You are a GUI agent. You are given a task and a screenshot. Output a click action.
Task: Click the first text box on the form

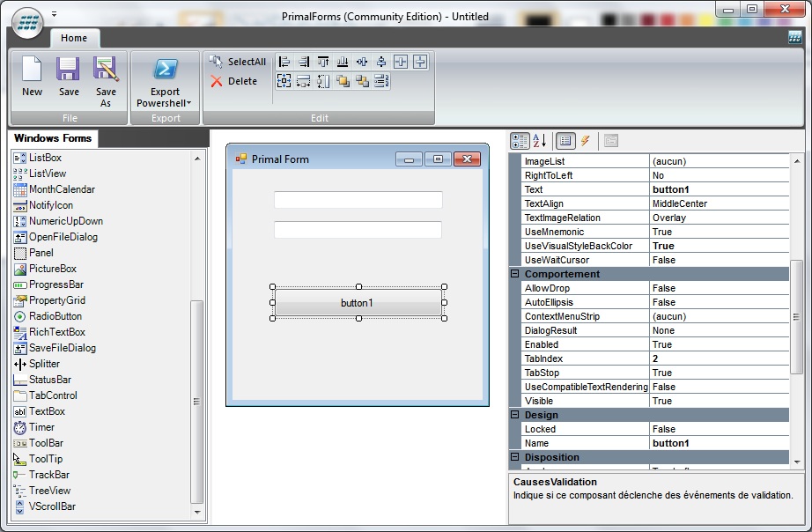point(358,199)
